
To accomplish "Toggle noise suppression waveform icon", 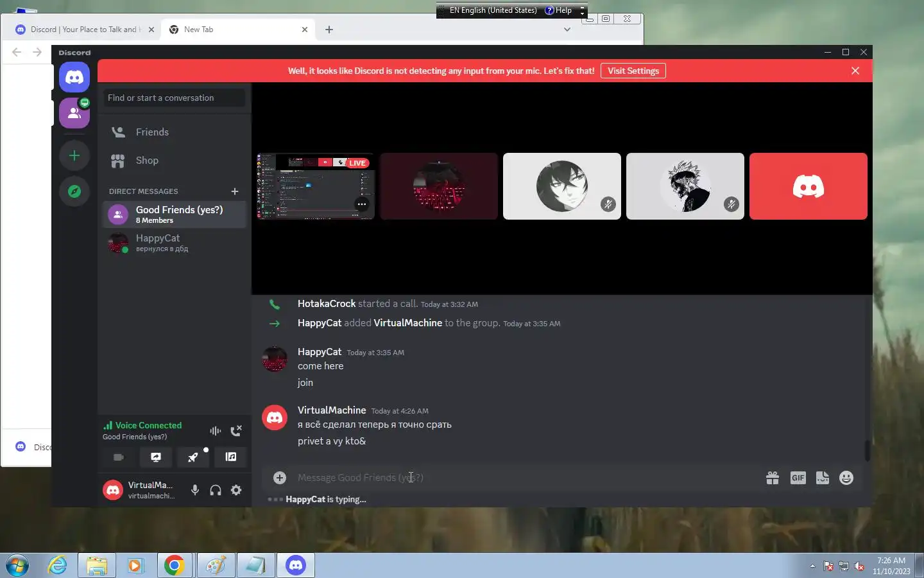I will pyautogui.click(x=216, y=431).
